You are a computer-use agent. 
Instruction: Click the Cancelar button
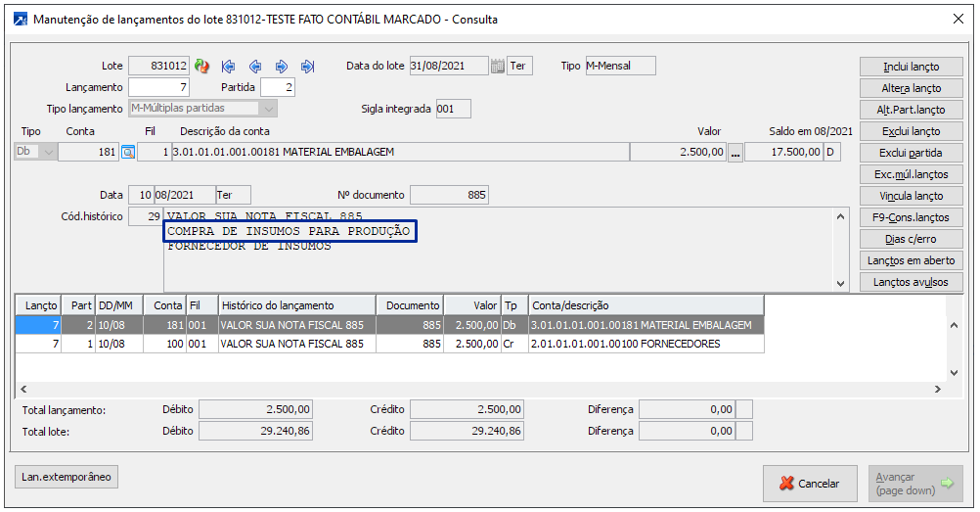810,484
